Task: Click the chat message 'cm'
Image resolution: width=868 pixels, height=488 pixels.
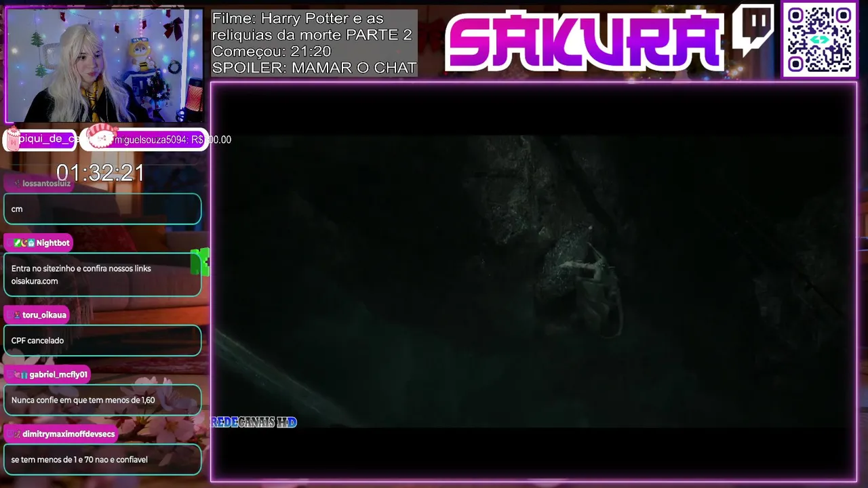Action: click(x=102, y=209)
